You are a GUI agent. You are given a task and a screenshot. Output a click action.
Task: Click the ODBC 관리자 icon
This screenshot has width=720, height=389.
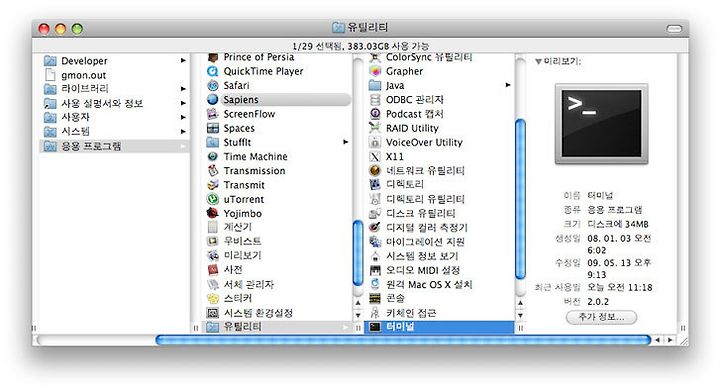tap(375, 100)
